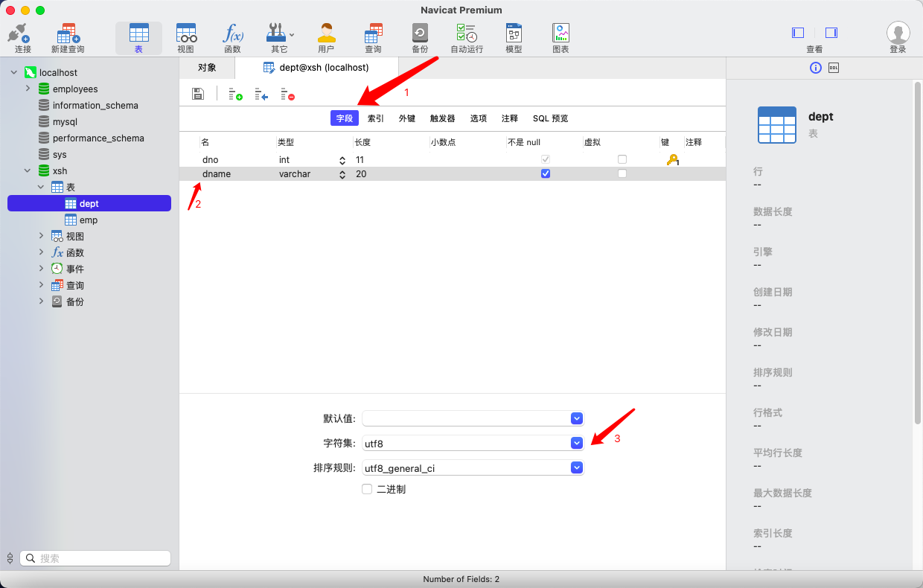Image resolution: width=923 pixels, height=588 pixels.
Task: Click the save icon above field list
Action: 198,94
